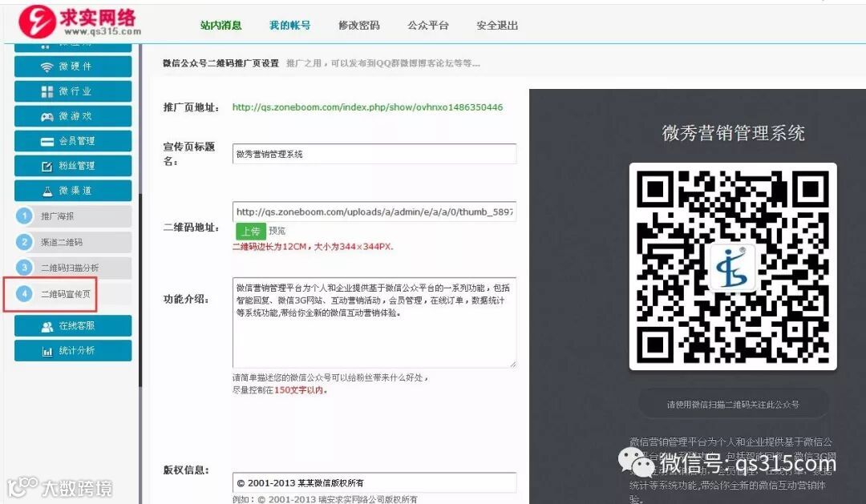Select 二维码宣传页 submenu item

(74, 294)
